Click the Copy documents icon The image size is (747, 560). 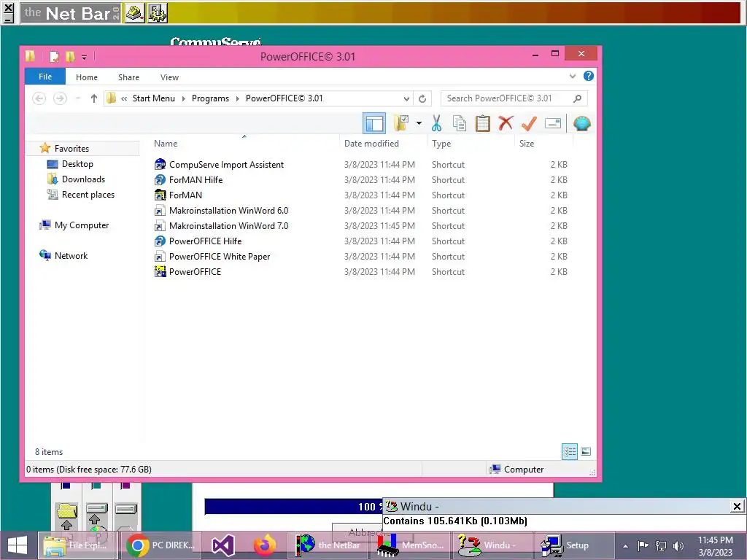tap(460, 123)
